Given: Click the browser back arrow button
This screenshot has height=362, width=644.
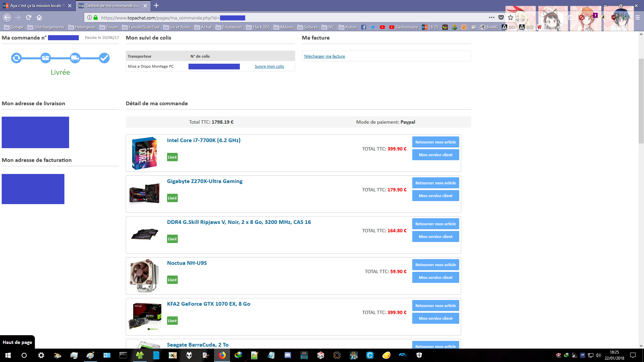Looking at the screenshot, I should point(7,17).
